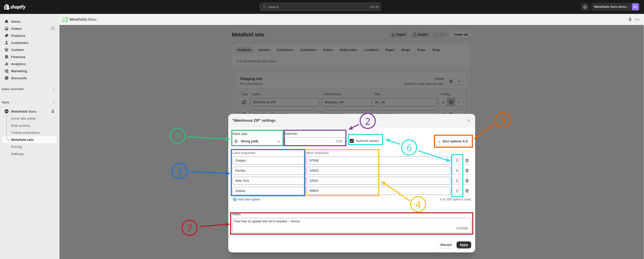Click the Notes text area

tap(351, 225)
